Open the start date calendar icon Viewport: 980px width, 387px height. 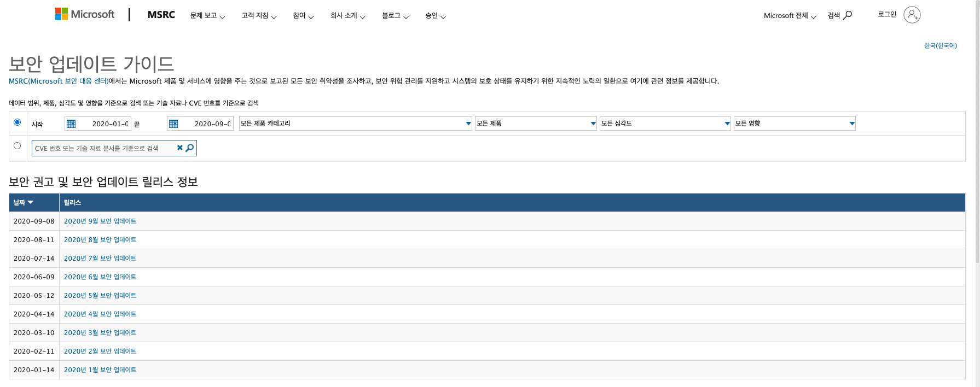coord(71,124)
